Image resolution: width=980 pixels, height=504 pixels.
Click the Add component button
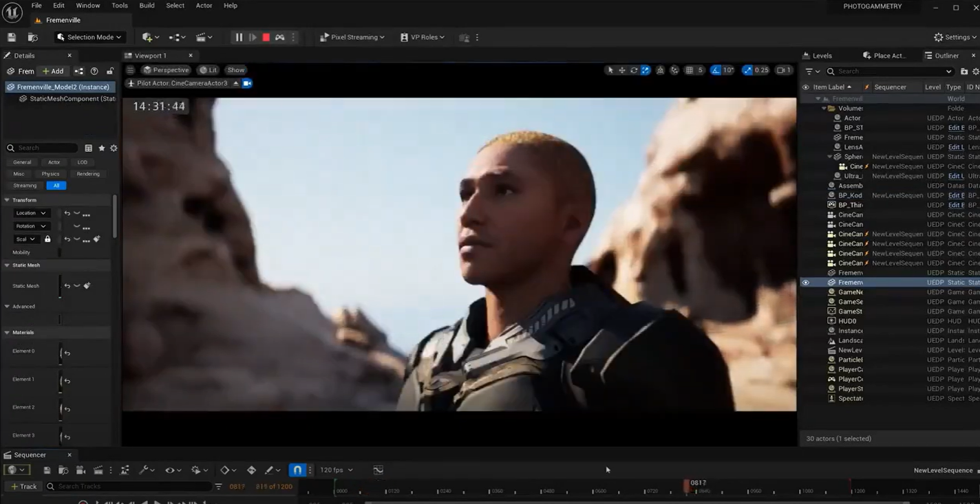53,72
